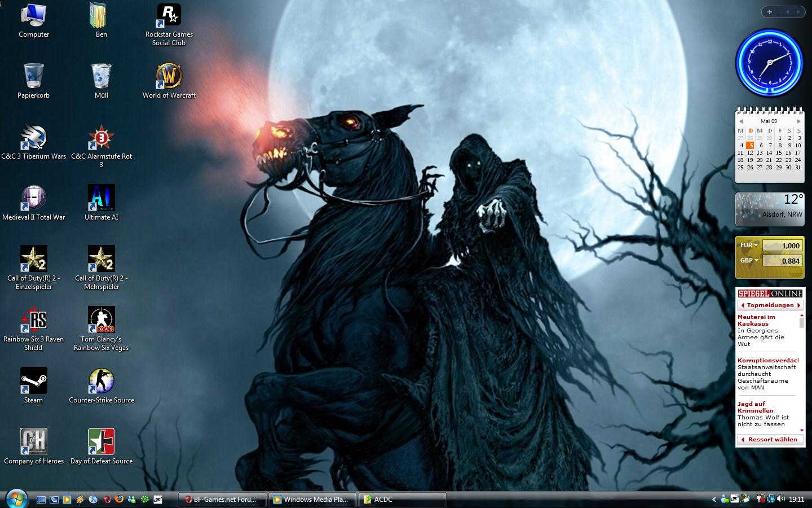Click the EUR amount field 1,000
The width and height of the screenshot is (812, 508).
[782, 246]
